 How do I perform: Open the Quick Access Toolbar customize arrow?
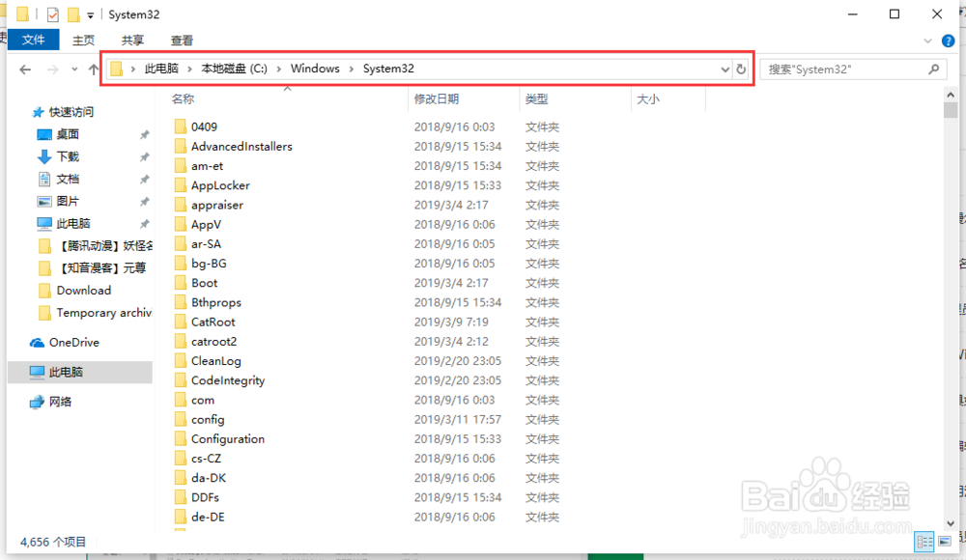click(90, 14)
